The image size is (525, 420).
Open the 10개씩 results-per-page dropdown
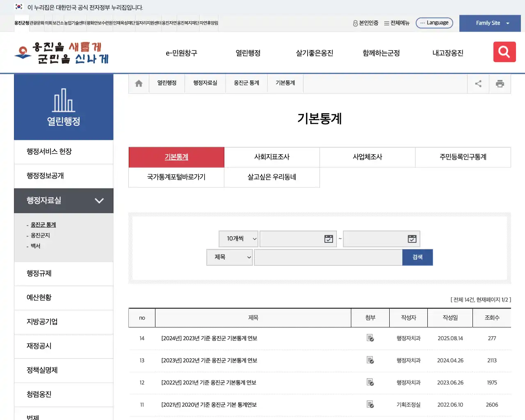coord(238,239)
